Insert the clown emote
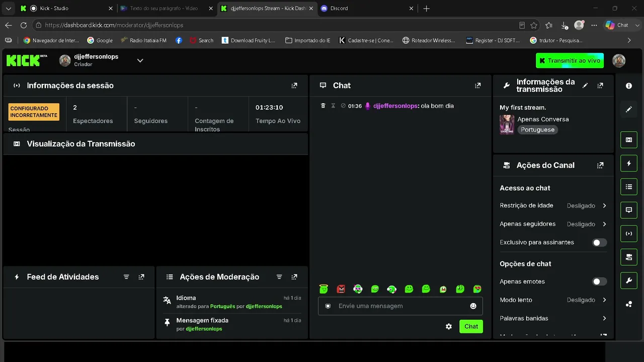644x362 pixels. tap(358, 289)
